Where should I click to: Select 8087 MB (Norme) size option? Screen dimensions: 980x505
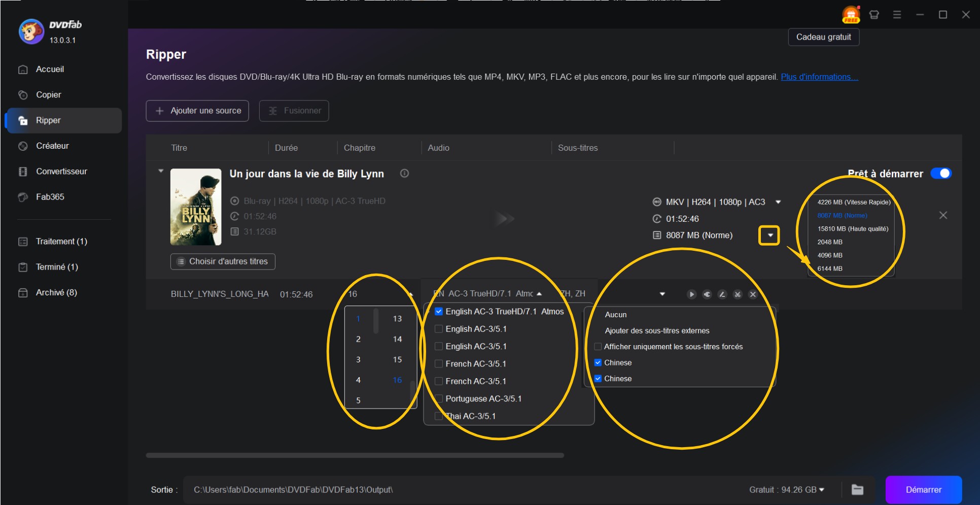[842, 215]
